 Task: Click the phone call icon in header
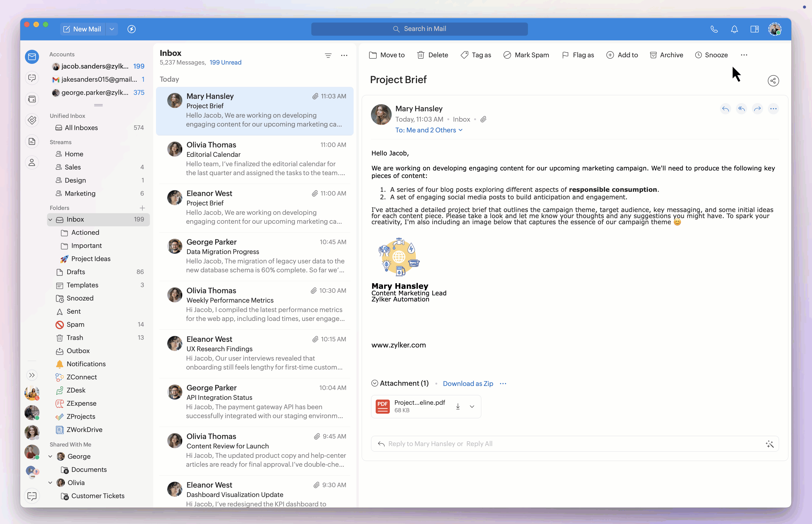pyautogui.click(x=714, y=29)
